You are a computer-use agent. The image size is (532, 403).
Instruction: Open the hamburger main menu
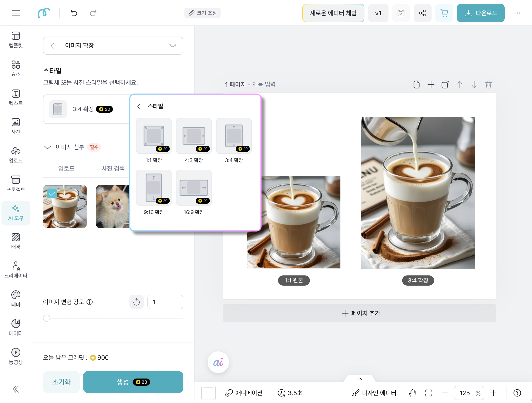tap(16, 13)
